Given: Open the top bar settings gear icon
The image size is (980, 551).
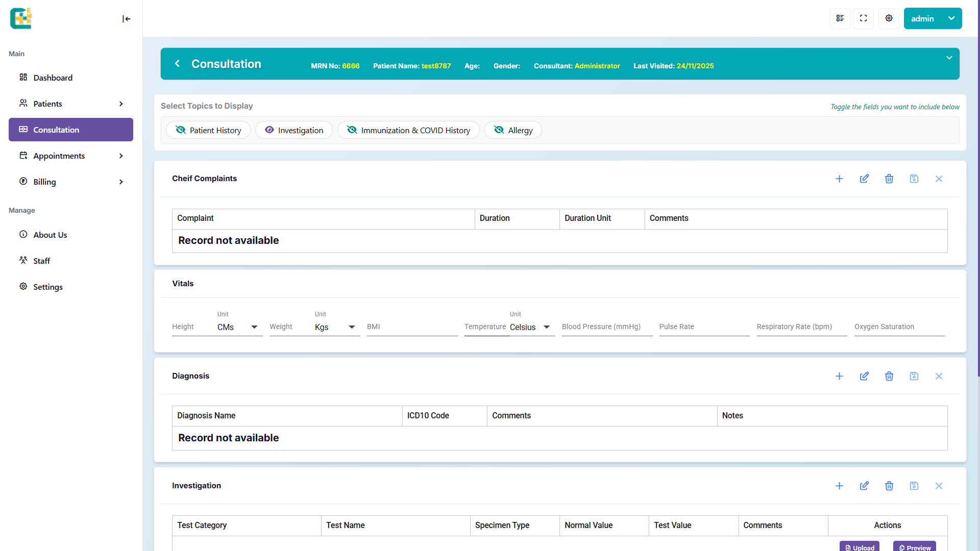Looking at the screenshot, I should (x=889, y=18).
